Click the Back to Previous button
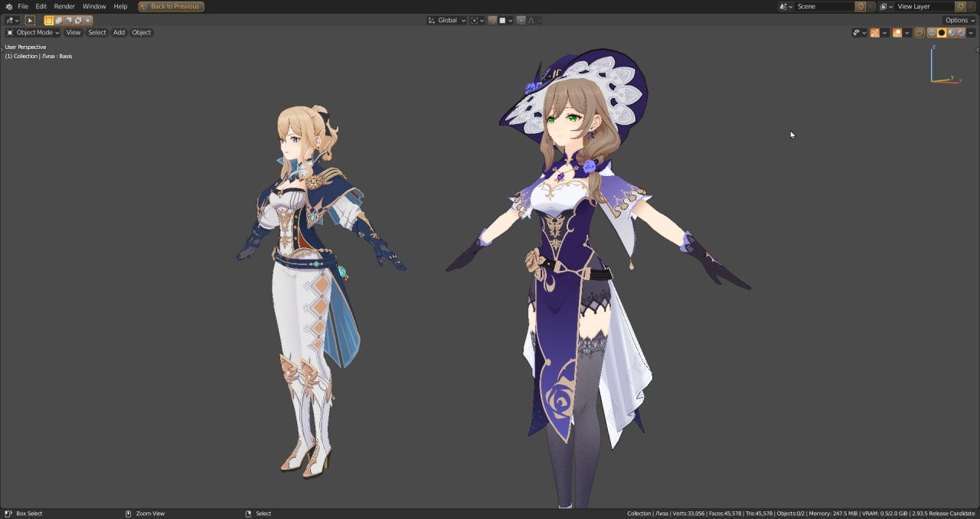This screenshot has height=519, width=980. pyautogui.click(x=171, y=6)
